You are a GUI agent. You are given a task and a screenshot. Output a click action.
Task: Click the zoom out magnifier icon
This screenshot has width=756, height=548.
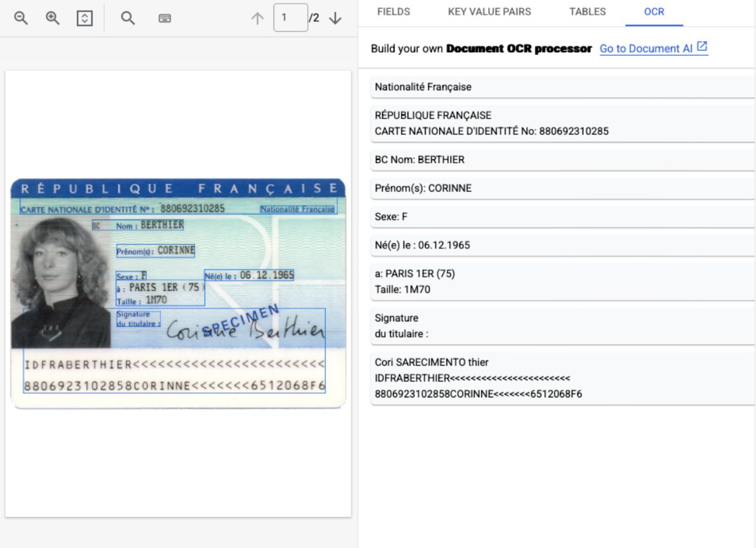[21, 18]
